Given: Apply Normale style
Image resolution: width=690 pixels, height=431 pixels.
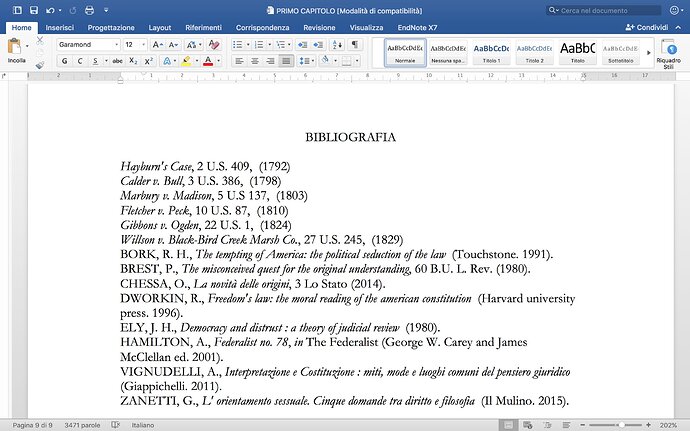Looking at the screenshot, I should pos(405,53).
